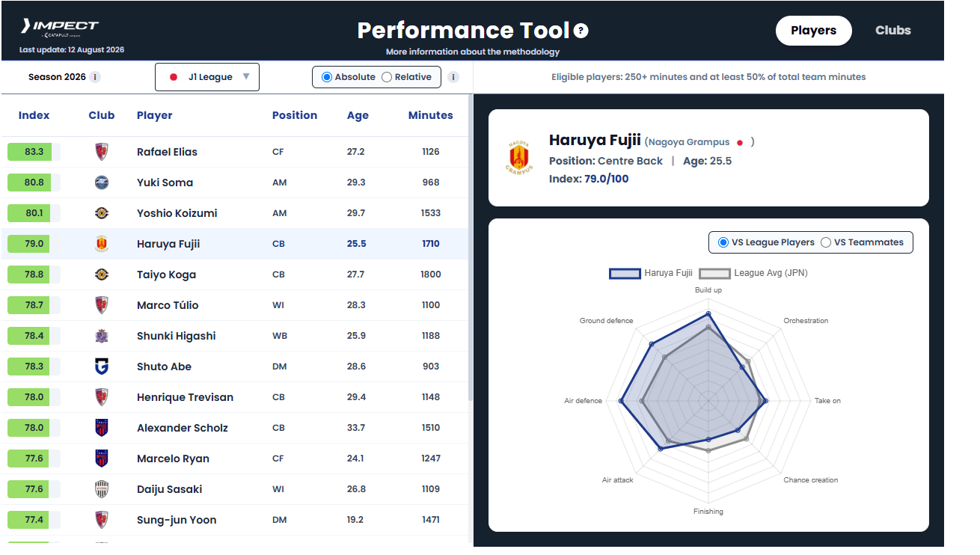The image size is (980, 555).
Task: Open the methodology information link
Action: click(473, 52)
